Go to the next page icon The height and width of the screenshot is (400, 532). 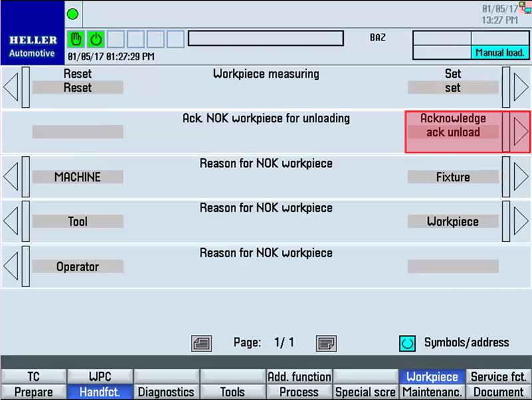tap(325, 343)
